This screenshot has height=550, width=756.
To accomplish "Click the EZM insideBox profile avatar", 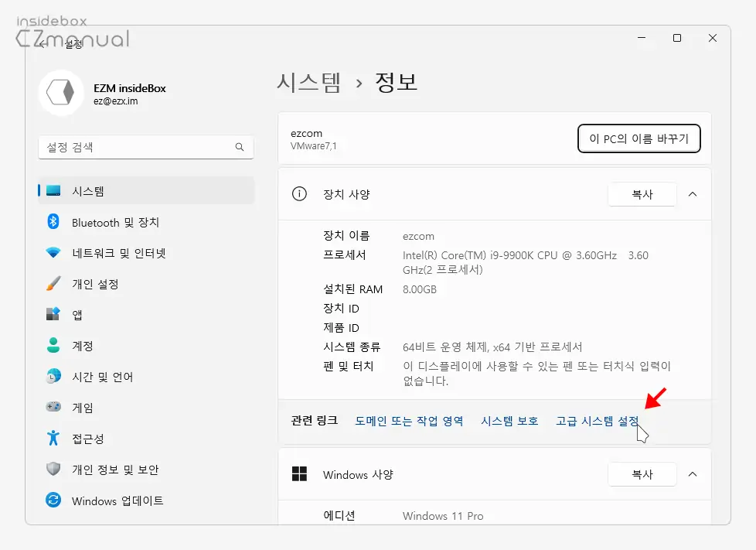I will coord(61,93).
